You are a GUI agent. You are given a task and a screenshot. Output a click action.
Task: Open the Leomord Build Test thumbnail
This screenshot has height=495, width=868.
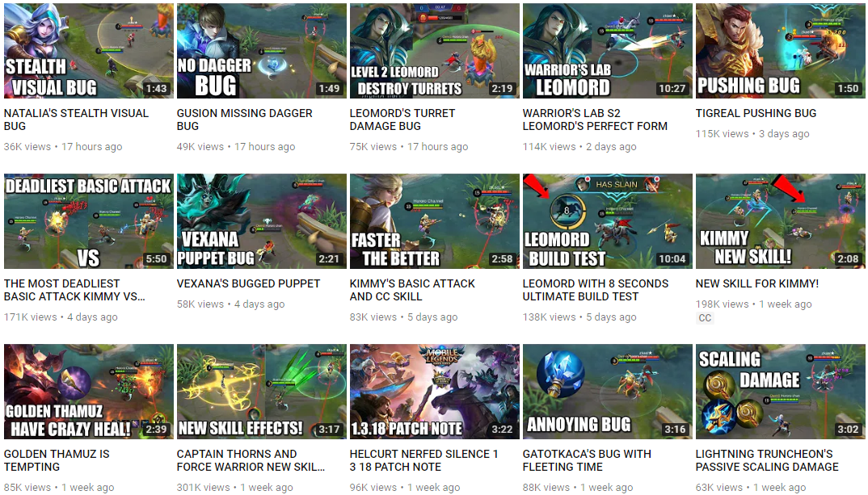tap(608, 221)
